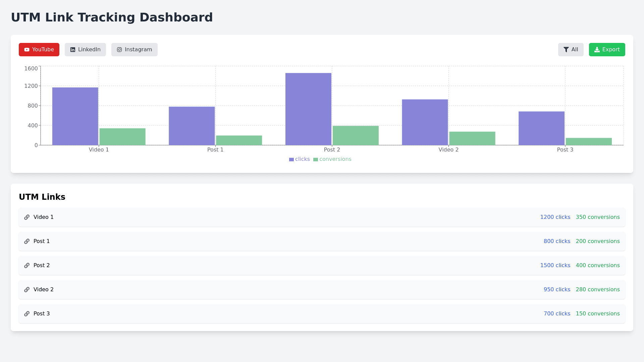Click the link icon beside Post 2
The height and width of the screenshot is (362, 644).
(27, 265)
